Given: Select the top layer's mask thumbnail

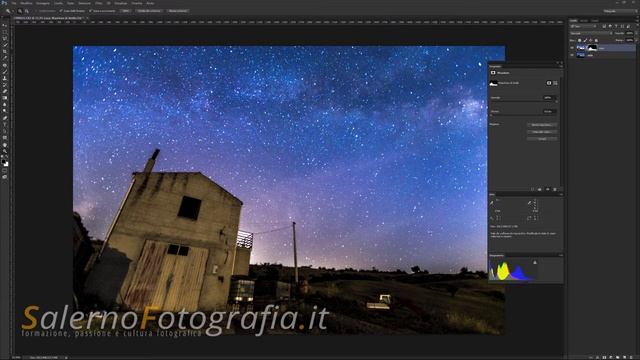Looking at the screenshot, I should (592, 48).
